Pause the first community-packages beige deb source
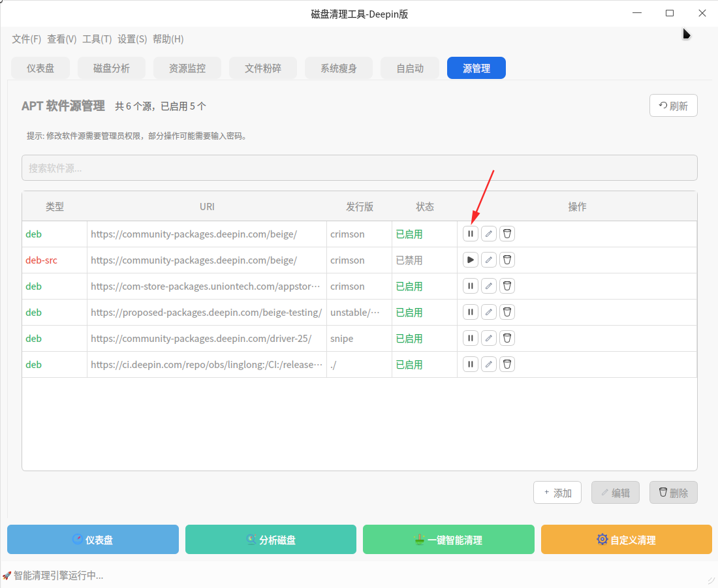Screen dimensions: 718x588 (x=470, y=234)
